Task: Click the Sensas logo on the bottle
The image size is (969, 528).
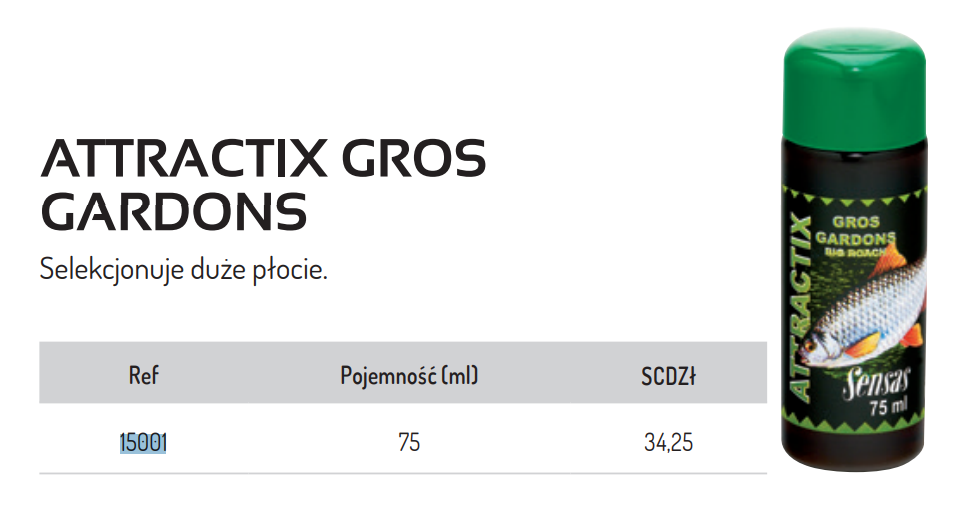Action: (x=876, y=383)
